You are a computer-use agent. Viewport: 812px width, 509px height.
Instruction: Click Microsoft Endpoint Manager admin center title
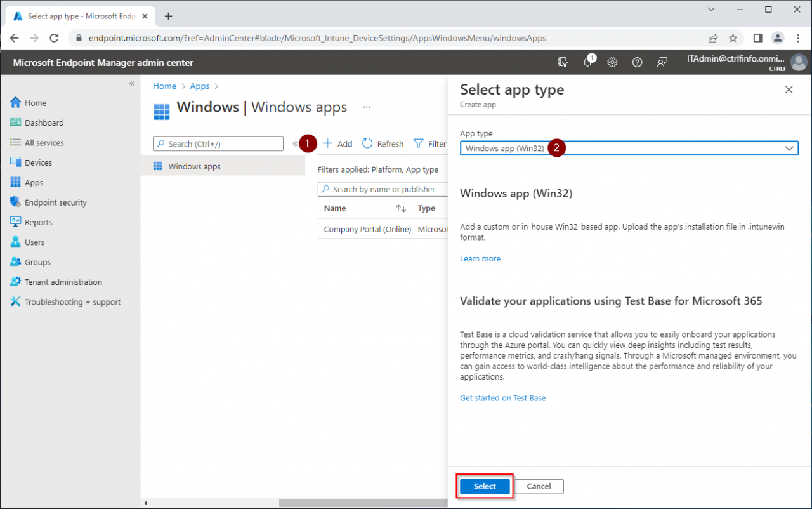103,63
